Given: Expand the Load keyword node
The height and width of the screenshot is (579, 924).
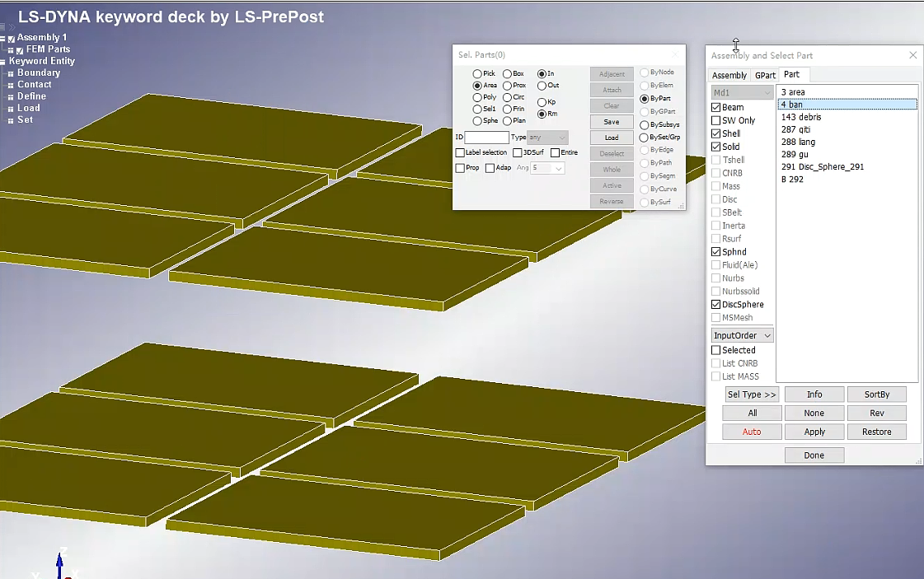Looking at the screenshot, I should [11, 109].
